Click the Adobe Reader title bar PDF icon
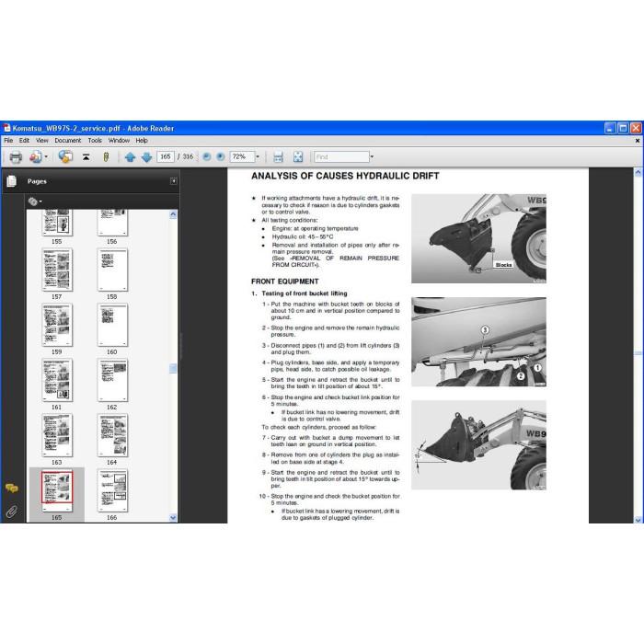Screen dimensions: 644x644 click(x=6, y=128)
